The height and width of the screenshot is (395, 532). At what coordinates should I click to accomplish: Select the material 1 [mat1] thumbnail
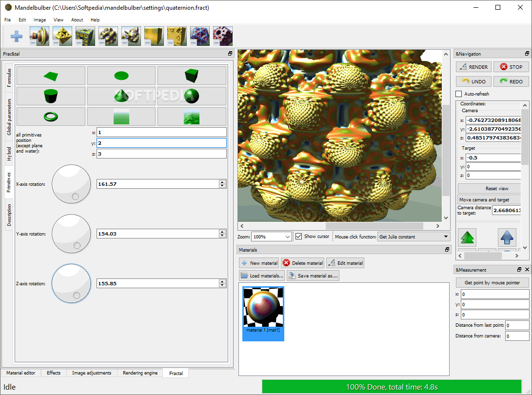point(263,310)
